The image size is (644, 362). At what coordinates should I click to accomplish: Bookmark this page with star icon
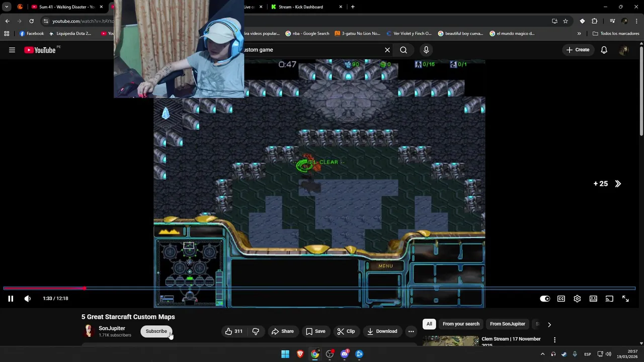pos(566,21)
